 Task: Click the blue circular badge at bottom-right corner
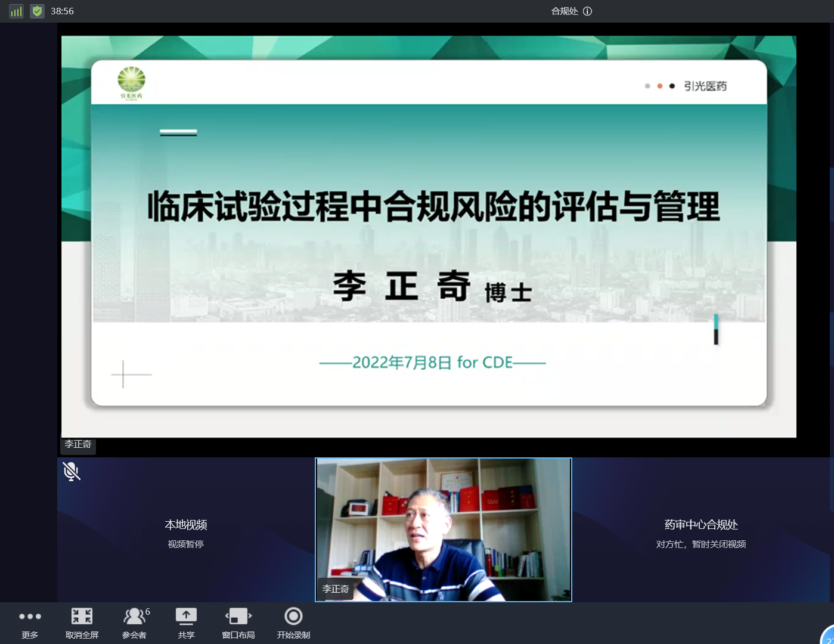pyautogui.click(x=829, y=637)
